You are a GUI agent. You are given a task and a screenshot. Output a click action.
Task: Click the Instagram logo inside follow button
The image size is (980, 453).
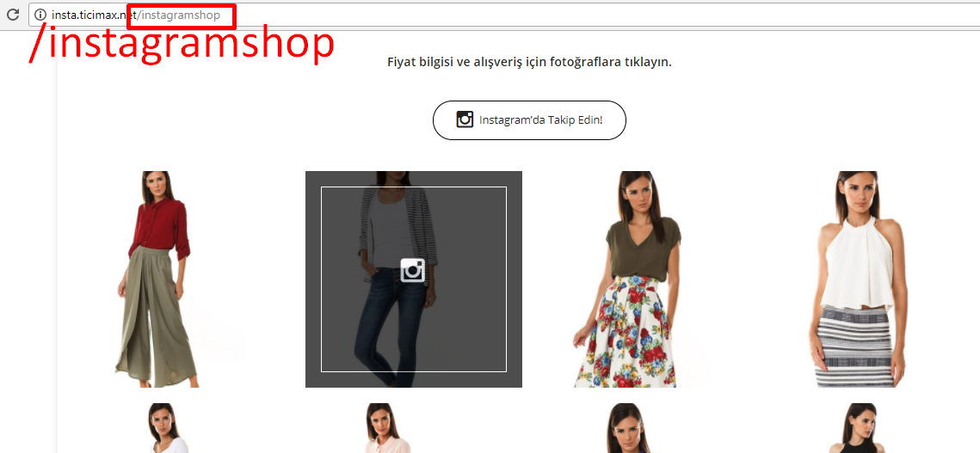pyautogui.click(x=465, y=119)
